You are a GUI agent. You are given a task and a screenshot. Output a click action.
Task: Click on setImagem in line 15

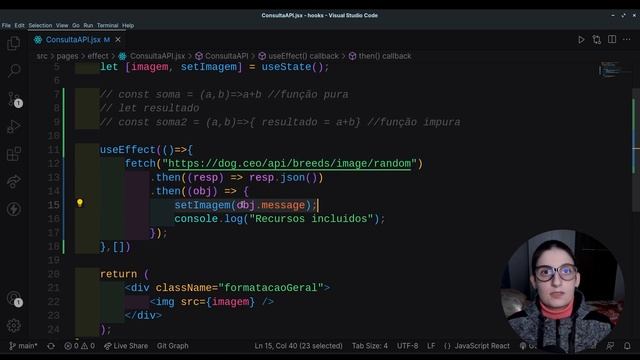tap(202, 205)
